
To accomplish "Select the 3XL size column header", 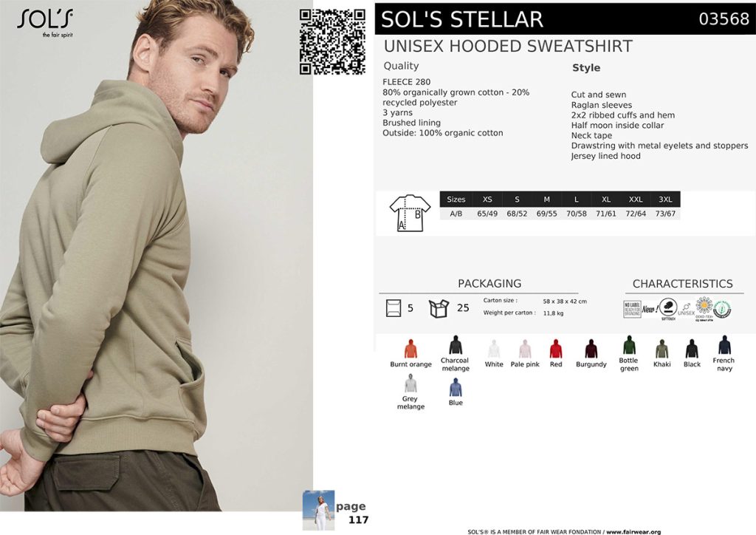I will (x=665, y=200).
